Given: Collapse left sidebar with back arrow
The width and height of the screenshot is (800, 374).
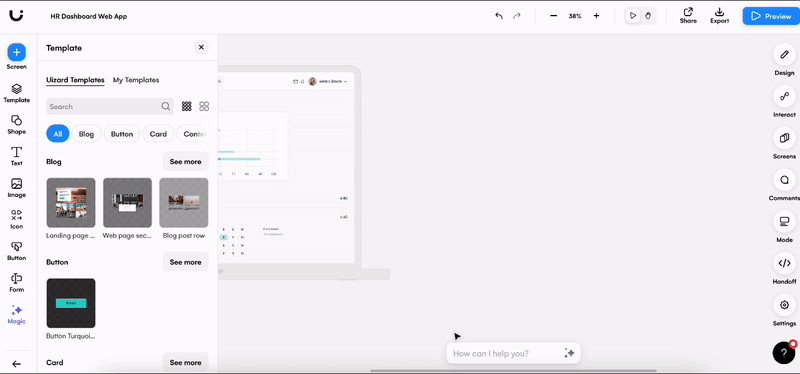Looking at the screenshot, I should [x=16, y=364].
